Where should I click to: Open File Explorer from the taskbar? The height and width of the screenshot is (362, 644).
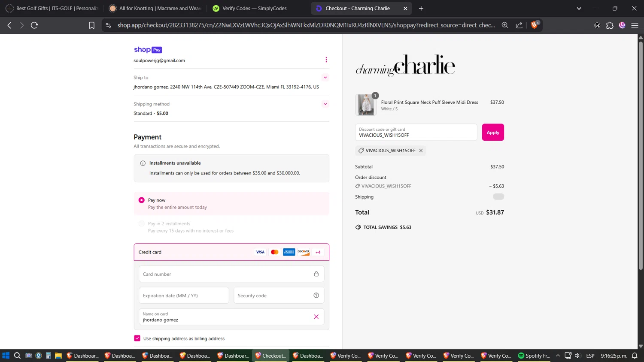click(58, 356)
